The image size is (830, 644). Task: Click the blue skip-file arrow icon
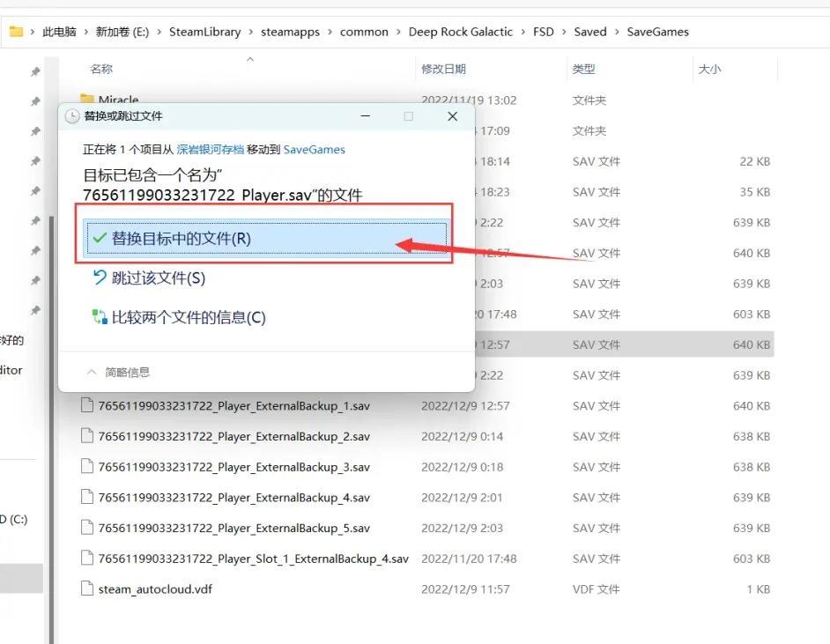[100, 278]
